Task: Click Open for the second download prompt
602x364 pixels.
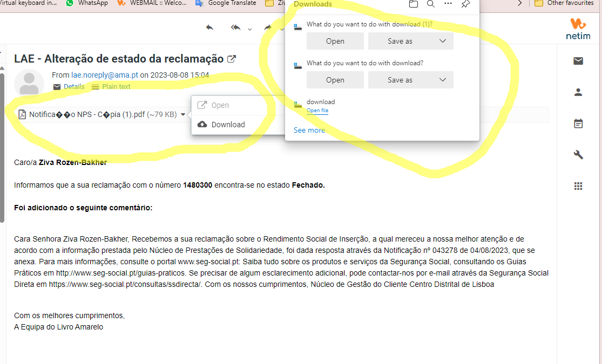Action: click(x=335, y=80)
